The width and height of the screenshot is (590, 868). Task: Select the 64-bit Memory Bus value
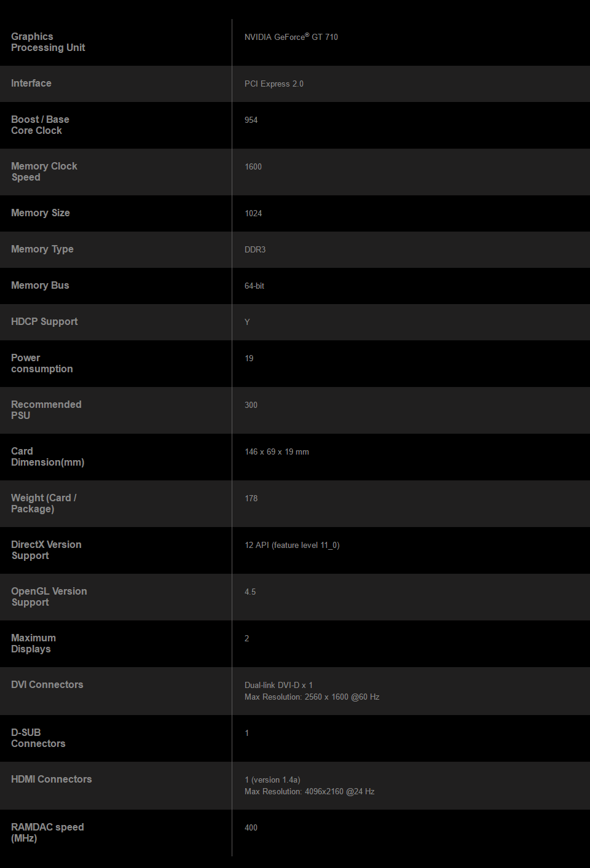click(254, 286)
